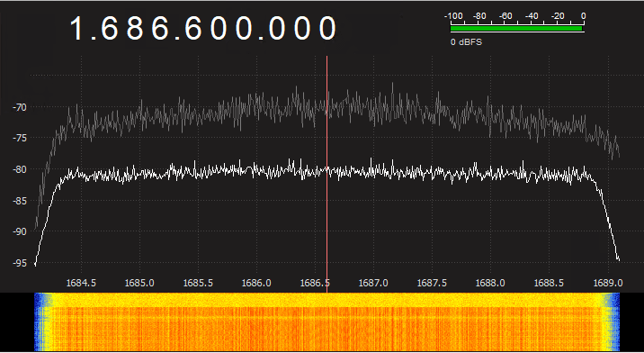Click the -100 mark on the meter scale
The height and width of the screenshot is (353, 644).
pyautogui.click(x=454, y=16)
